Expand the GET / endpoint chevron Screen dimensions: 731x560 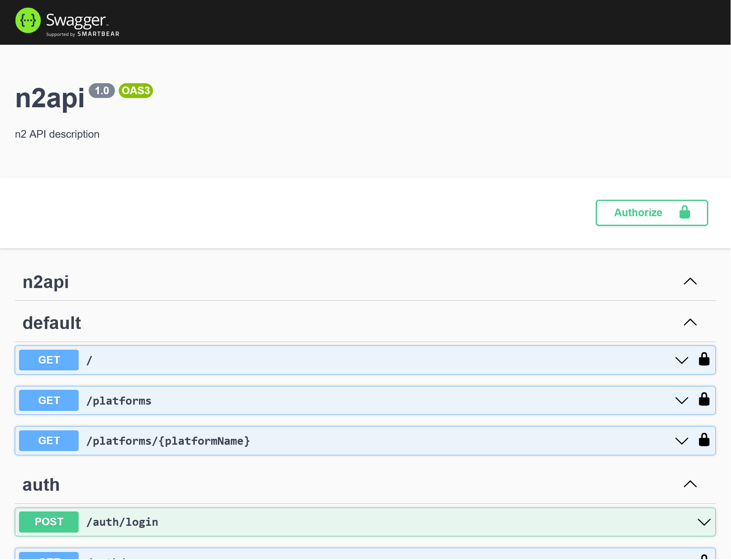point(682,360)
